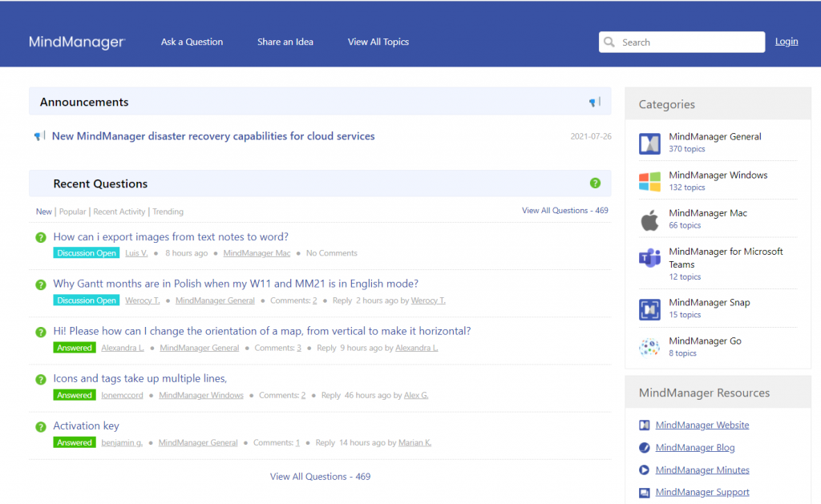
Task: Click Answered badge on map orientation question
Action: [75, 348]
